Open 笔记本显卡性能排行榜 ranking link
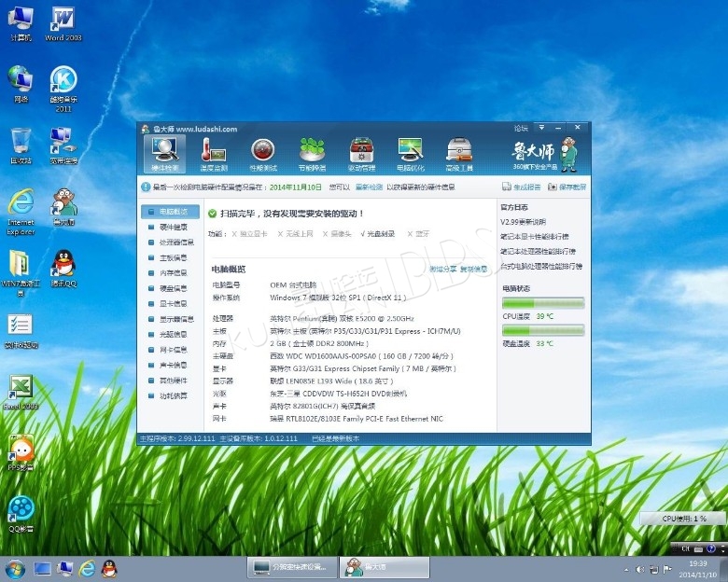Viewport: 728px width, 582px height. tap(535, 237)
